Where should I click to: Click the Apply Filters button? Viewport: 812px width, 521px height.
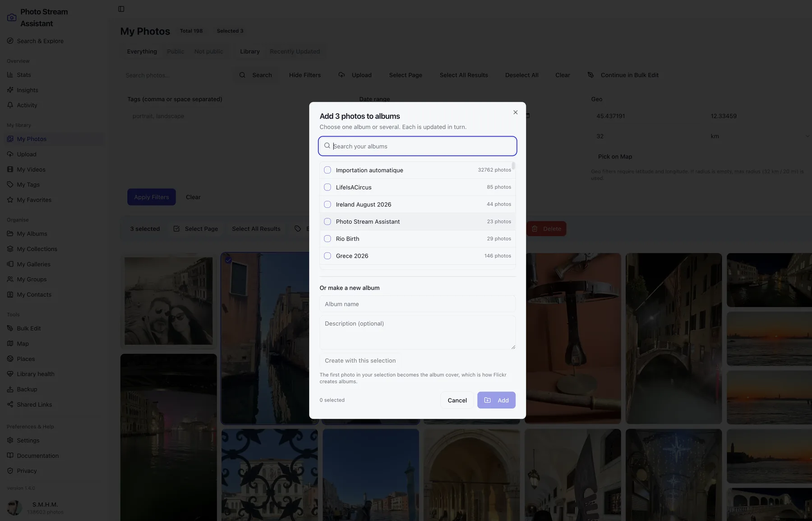[152, 197]
